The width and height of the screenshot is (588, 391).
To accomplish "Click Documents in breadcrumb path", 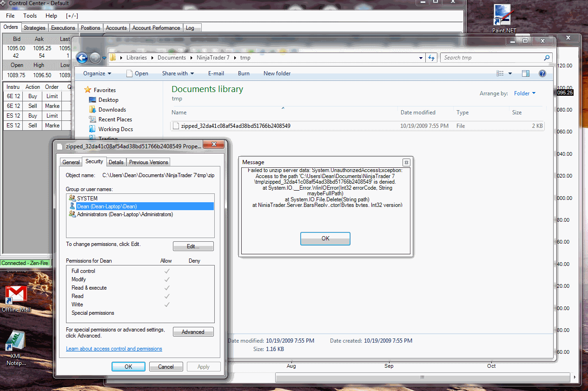I will click(x=172, y=58).
